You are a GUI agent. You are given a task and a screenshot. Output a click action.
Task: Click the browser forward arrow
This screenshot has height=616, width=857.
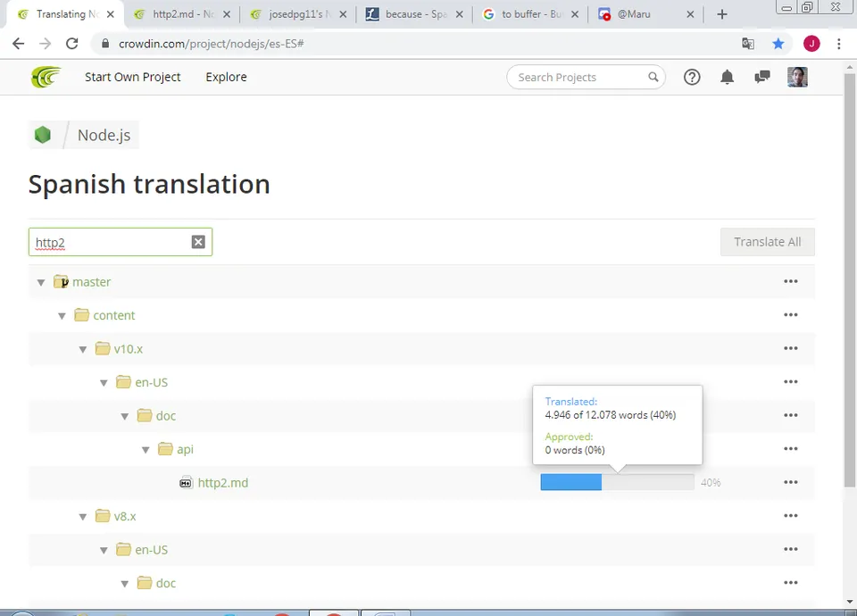(x=46, y=44)
